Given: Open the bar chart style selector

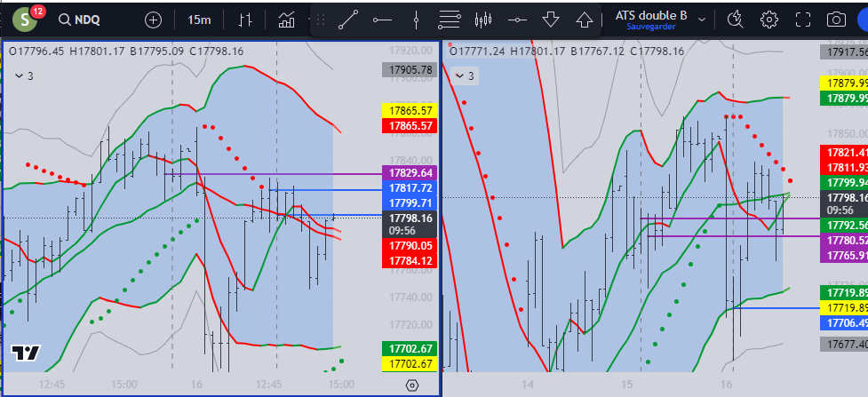Looking at the screenshot, I should 245,20.
